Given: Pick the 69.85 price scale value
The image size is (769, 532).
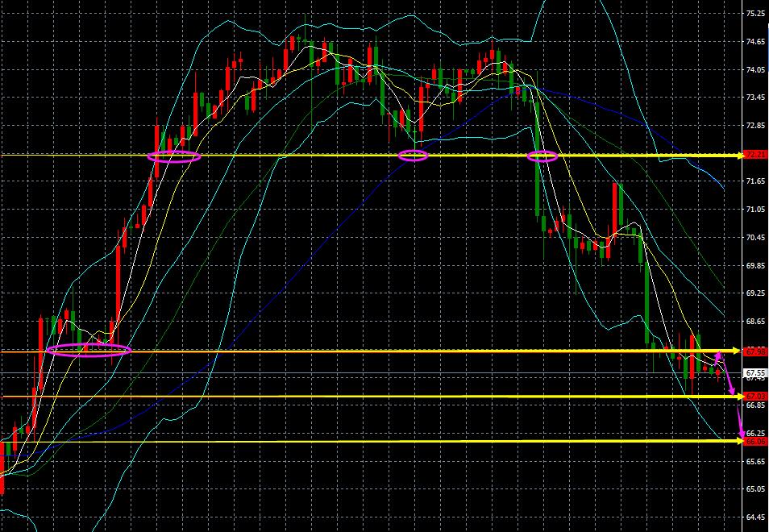Looking at the screenshot, I should tap(755, 265).
